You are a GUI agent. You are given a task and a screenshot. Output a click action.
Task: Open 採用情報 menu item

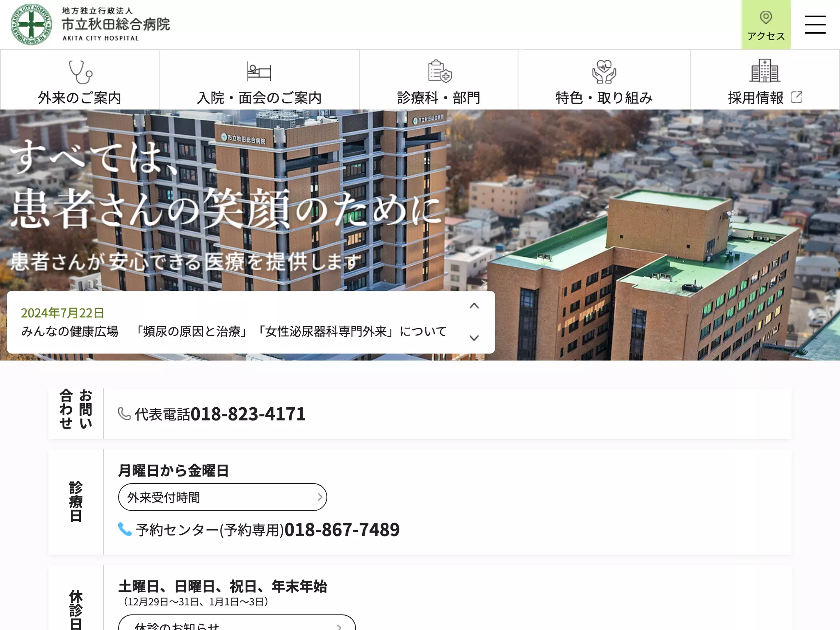click(765, 80)
